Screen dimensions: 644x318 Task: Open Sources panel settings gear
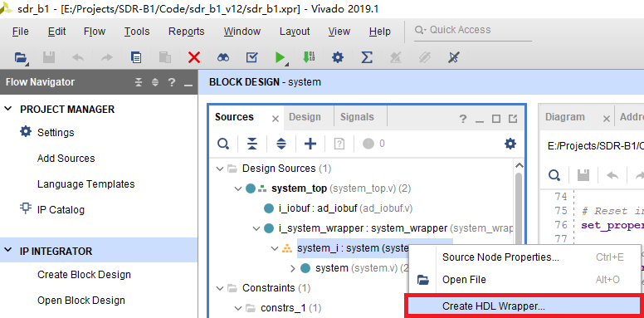pyautogui.click(x=510, y=144)
